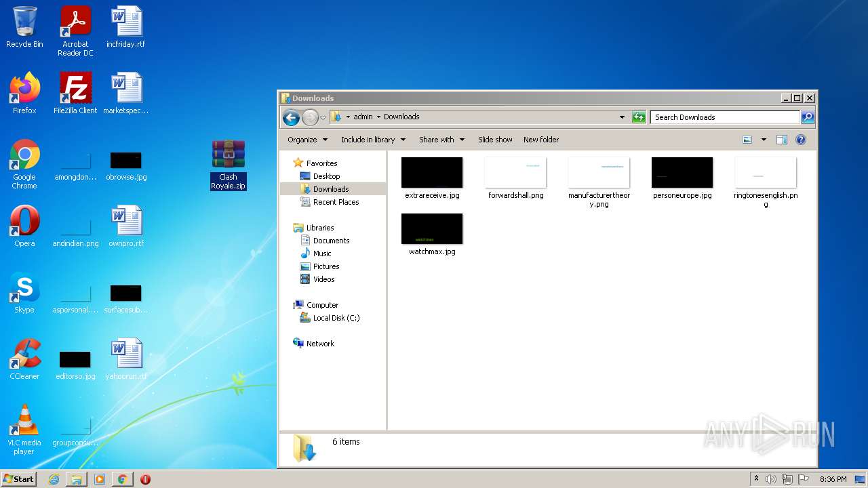Refresh the Downloads folder view

pos(639,117)
